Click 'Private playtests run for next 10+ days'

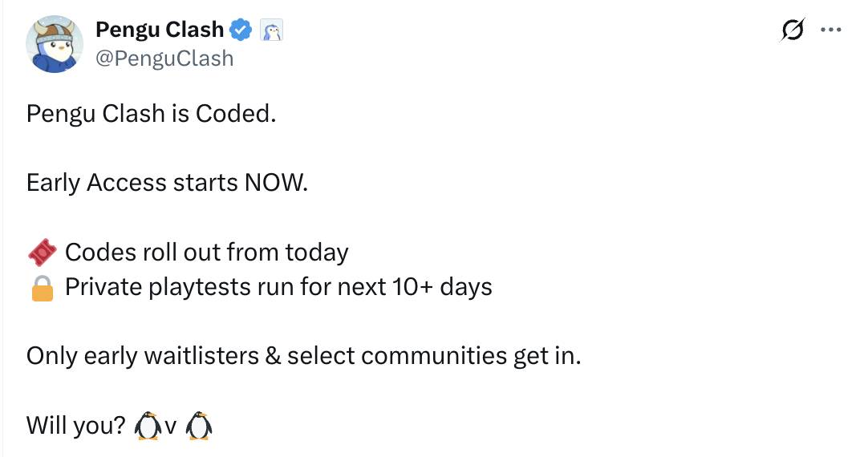point(278,287)
